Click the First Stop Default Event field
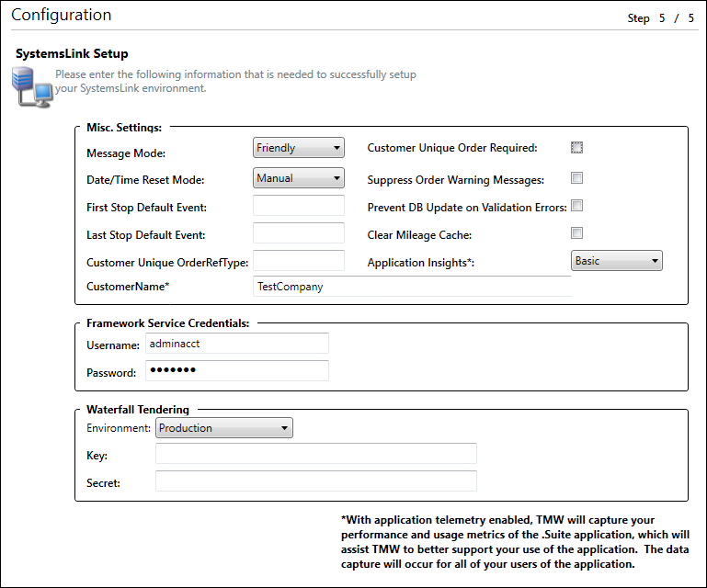707x588 pixels. click(x=298, y=206)
